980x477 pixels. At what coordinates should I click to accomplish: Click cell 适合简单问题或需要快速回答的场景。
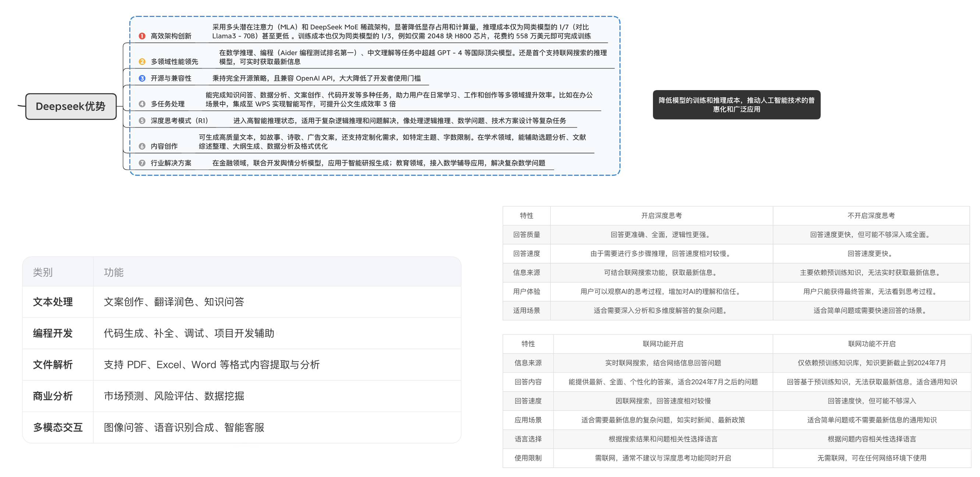pyautogui.click(x=871, y=311)
